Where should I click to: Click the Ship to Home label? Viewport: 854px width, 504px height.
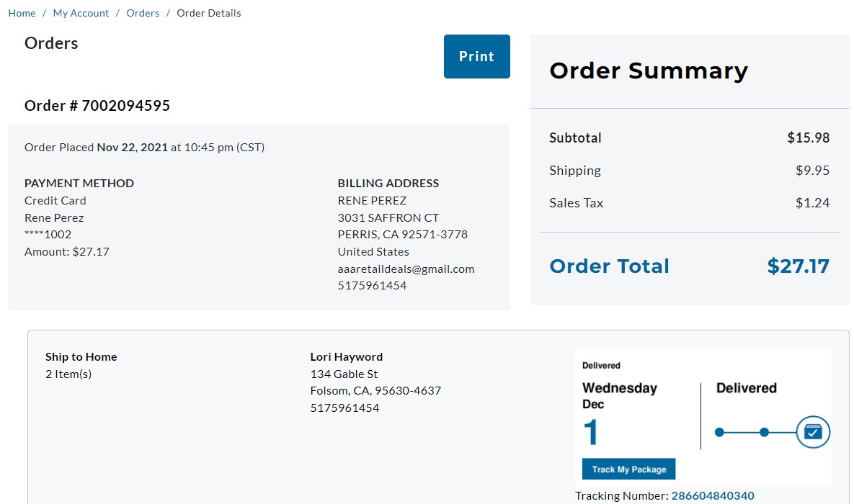[81, 357]
